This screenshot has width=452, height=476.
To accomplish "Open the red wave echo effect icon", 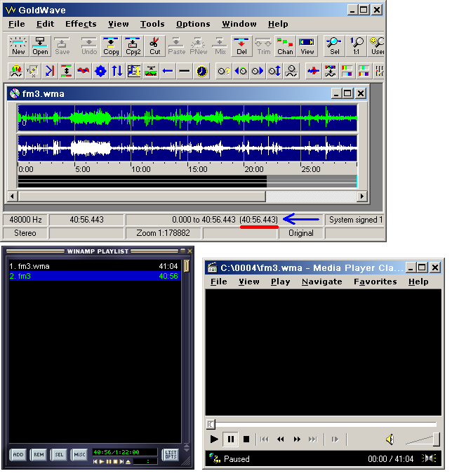I will (x=84, y=71).
